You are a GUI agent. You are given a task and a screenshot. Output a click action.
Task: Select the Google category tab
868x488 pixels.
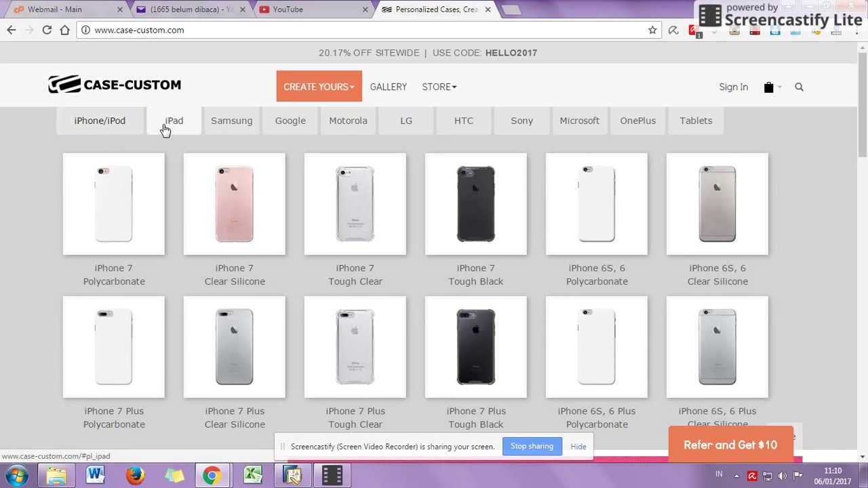[290, 121]
